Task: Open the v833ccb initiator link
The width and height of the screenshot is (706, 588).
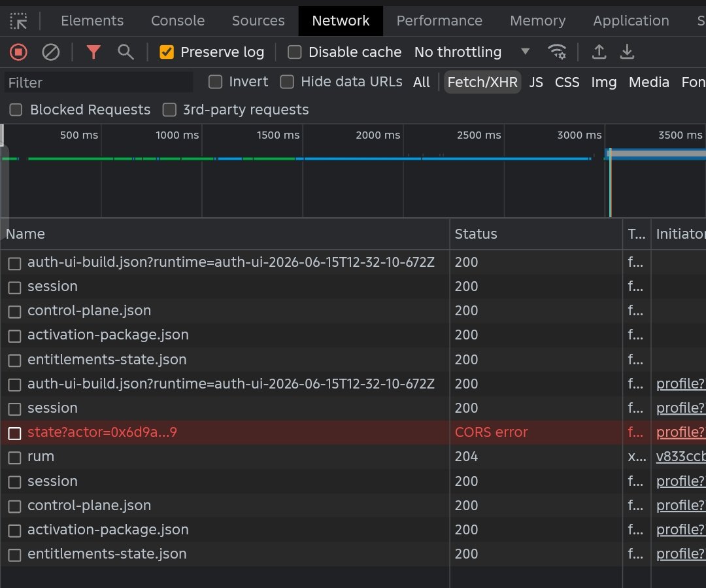Action: pyautogui.click(x=681, y=457)
